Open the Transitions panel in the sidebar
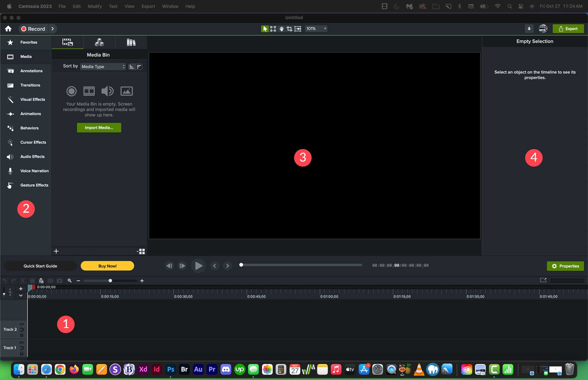588x380 pixels. tap(29, 85)
